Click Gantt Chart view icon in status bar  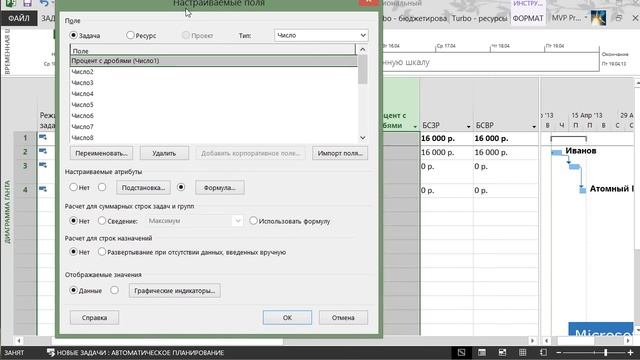coord(461,352)
